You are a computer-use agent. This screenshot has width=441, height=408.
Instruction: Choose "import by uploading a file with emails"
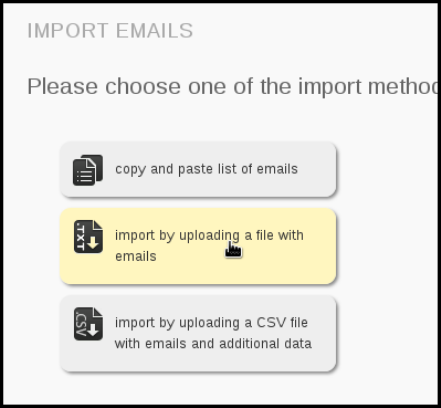(198, 246)
